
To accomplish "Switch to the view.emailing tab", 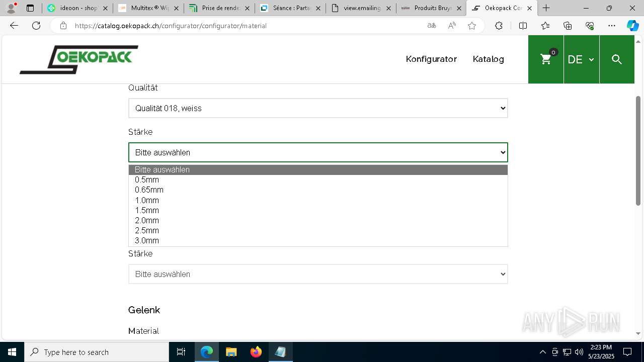I will point(361,8).
